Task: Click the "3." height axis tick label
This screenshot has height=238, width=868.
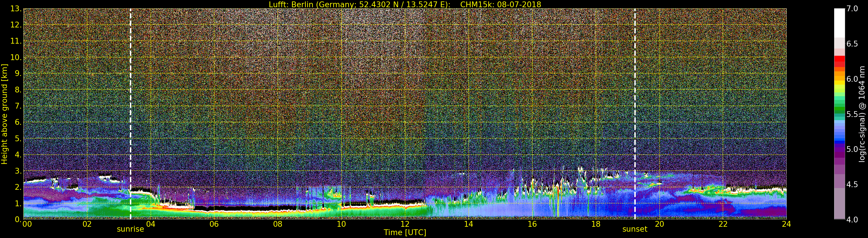Action: (18, 171)
